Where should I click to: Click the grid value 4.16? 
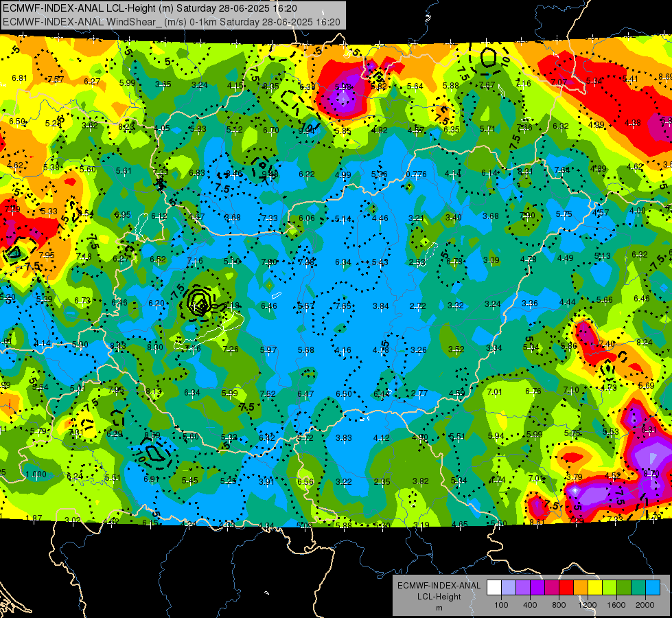pos(343,350)
